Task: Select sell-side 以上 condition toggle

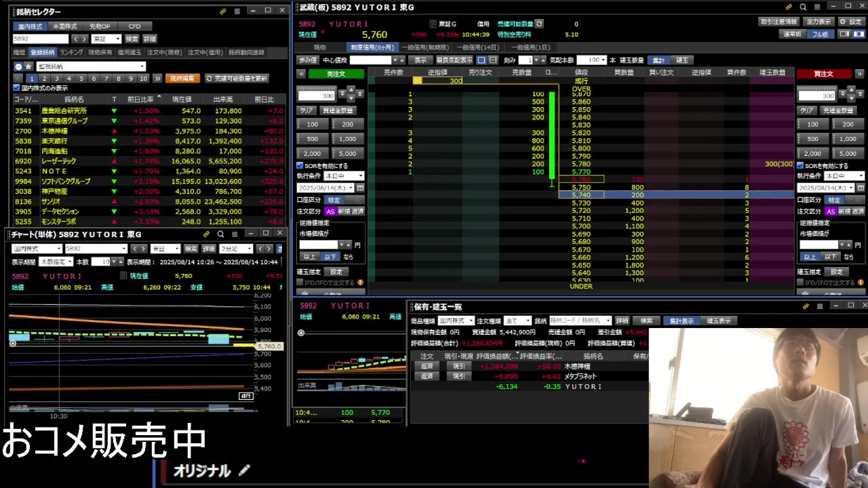Action: click(310, 257)
